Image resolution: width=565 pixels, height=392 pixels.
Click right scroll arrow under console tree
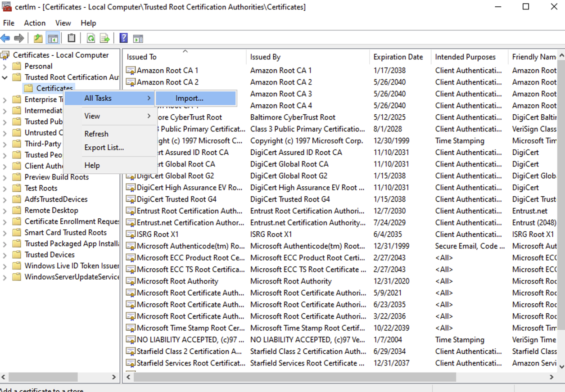[x=114, y=377]
